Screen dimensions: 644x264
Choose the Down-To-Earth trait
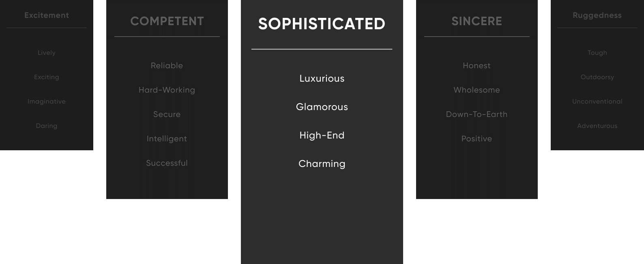(477, 114)
